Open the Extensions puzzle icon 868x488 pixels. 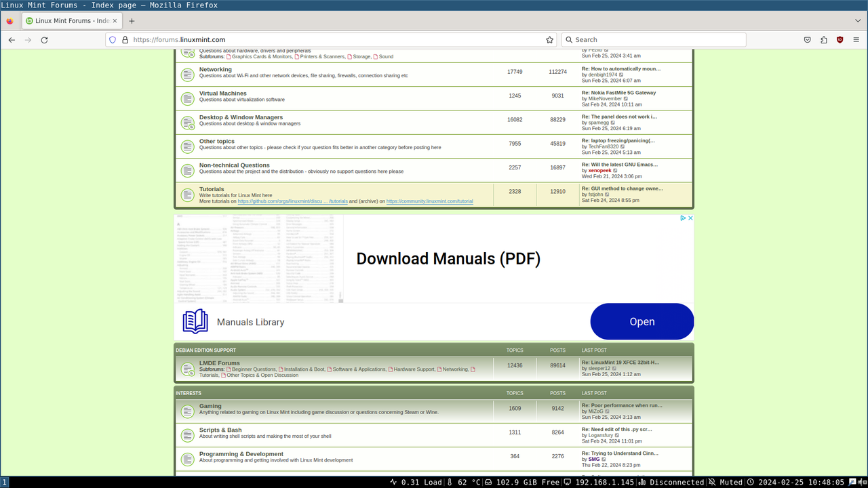pos(824,40)
